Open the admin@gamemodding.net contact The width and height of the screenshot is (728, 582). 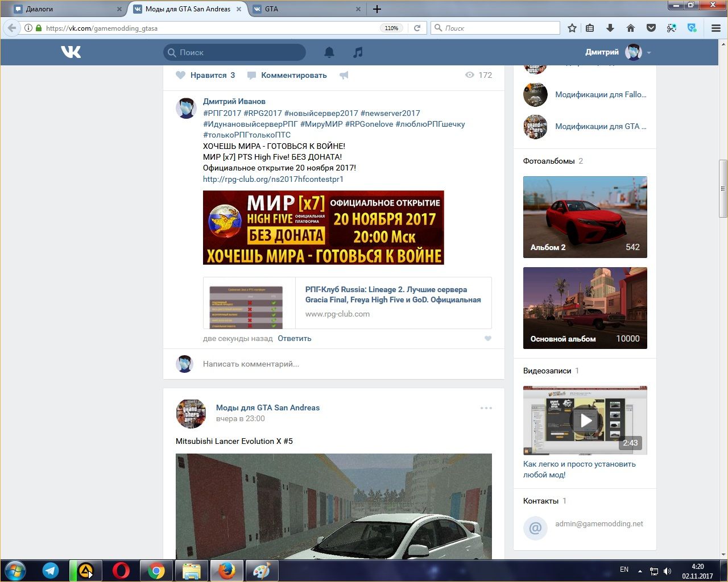coord(599,524)
